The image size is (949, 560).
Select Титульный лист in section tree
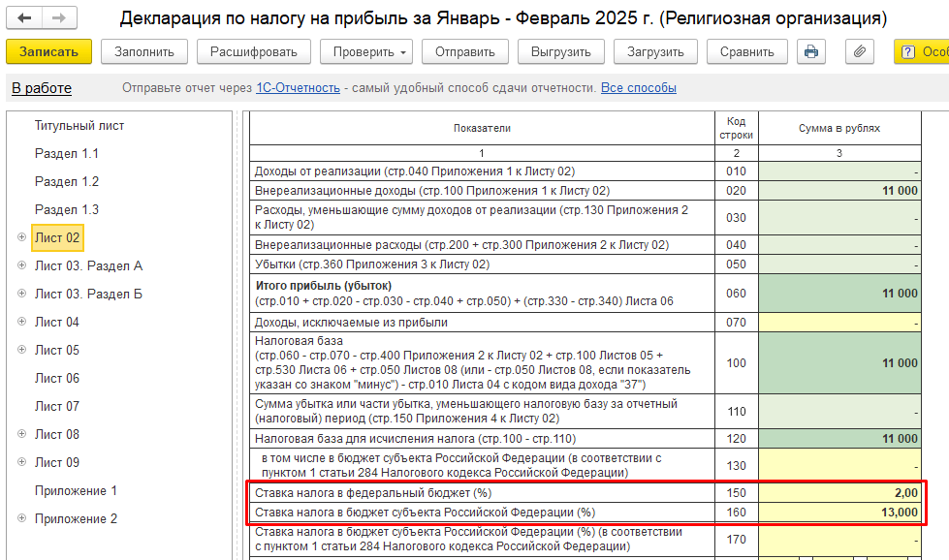click(x=79, y=126)
